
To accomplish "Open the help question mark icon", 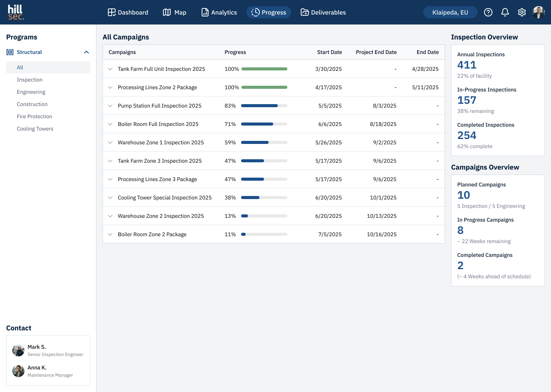I will pyautogui.click(x=488, y=12).
